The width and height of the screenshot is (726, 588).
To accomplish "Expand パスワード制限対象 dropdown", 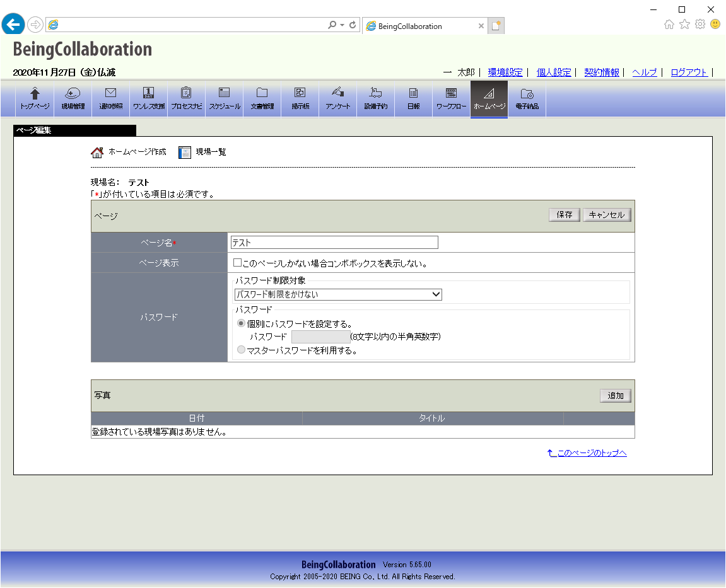I will (338, 294).
